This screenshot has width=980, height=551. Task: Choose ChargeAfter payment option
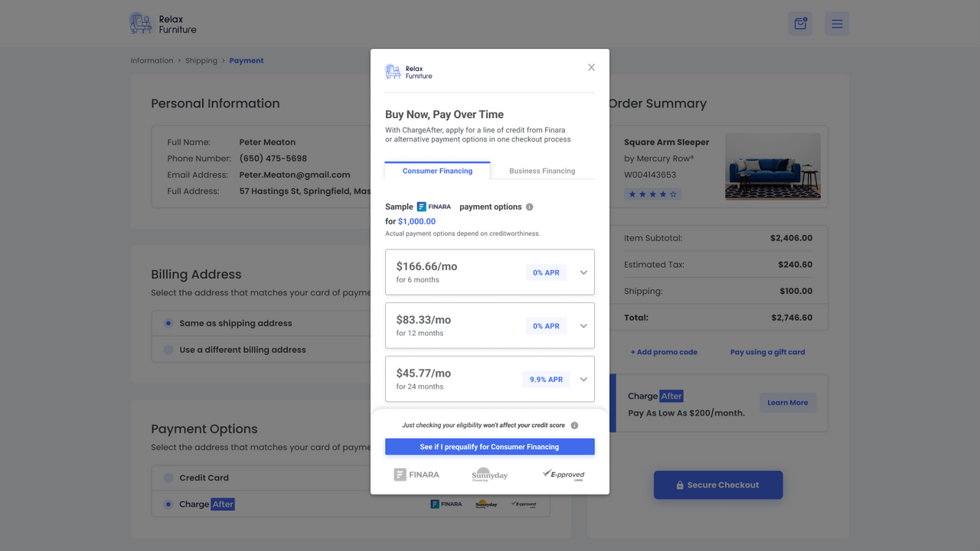pyautogui.click(x=168, y=504)
